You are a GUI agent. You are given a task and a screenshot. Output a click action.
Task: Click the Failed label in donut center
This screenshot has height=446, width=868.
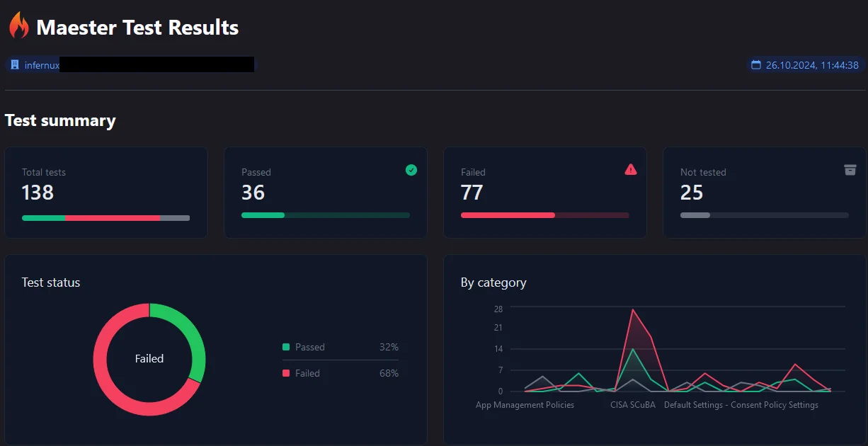point(149,359)
